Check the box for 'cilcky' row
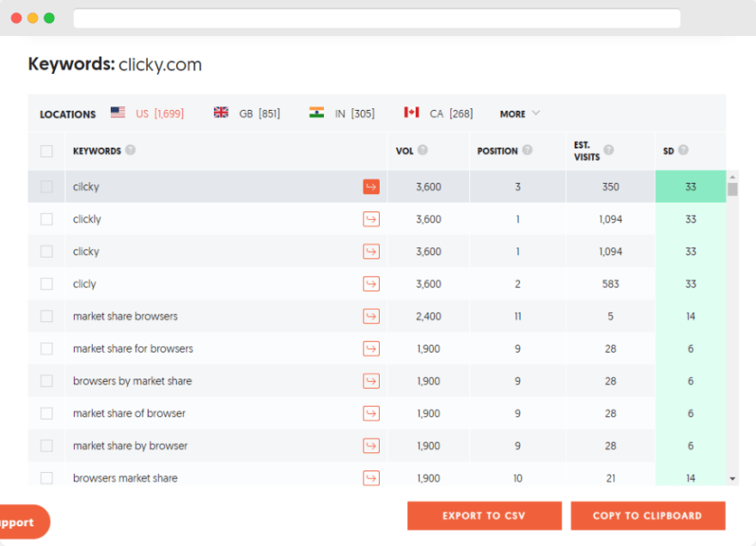756x546 pixels. [46, 186]
